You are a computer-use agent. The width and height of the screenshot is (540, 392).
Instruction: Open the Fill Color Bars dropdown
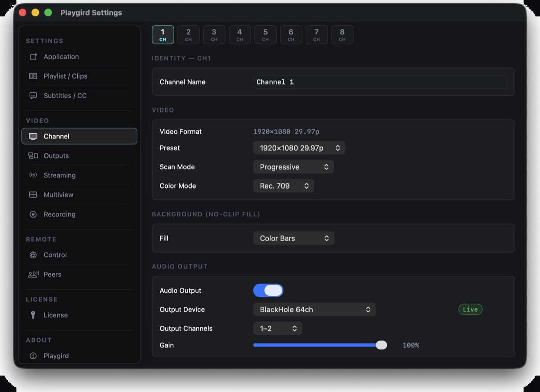pyautogui.click(x=293, y=238)
